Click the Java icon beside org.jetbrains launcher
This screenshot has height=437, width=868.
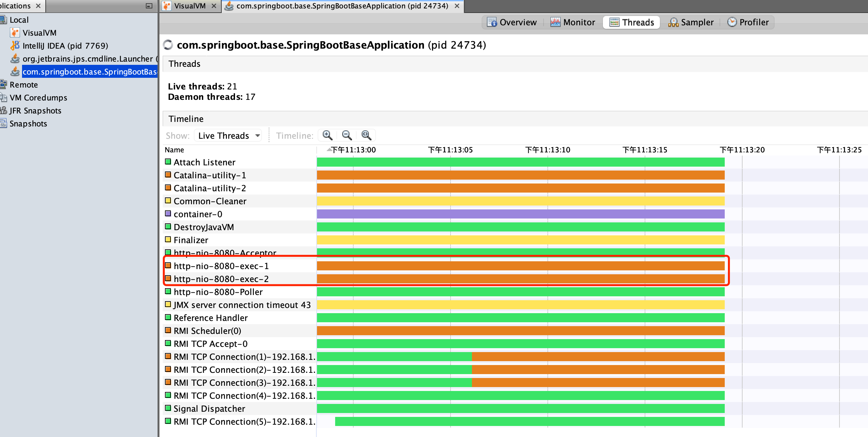(x=15, y=59)
